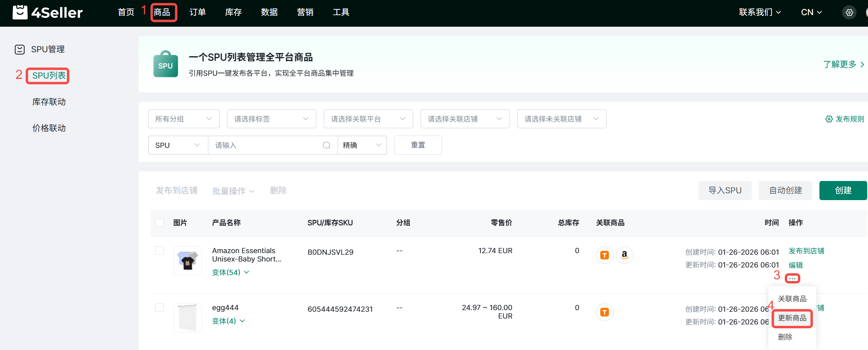Click the 发布规则 gear icon
This screenshot has height=350, width=868.
[829, 119]
